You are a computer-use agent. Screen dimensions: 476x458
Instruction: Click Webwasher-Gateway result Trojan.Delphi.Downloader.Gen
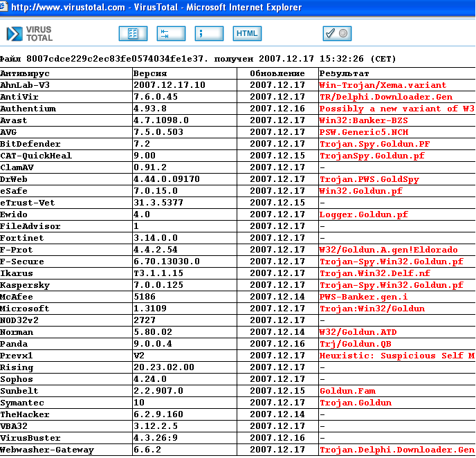coord(397,450)
